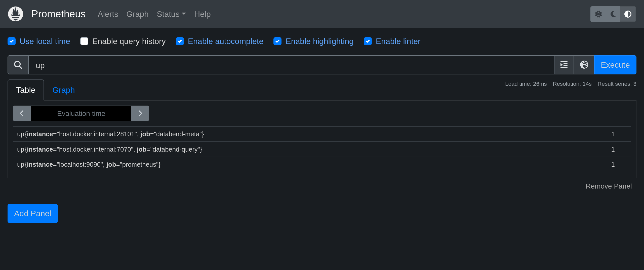Go to next evaluation time
Image resolution: width=644 pixels, height=270 pixels.
140,113
